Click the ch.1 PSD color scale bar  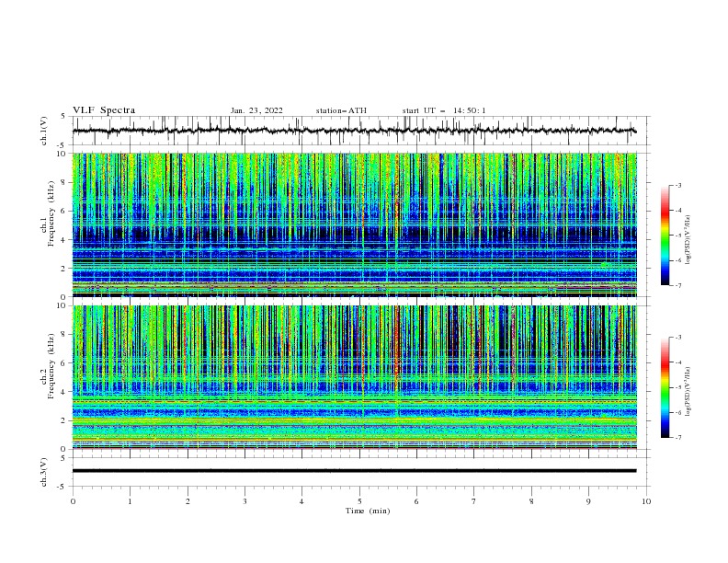[665, 236]
